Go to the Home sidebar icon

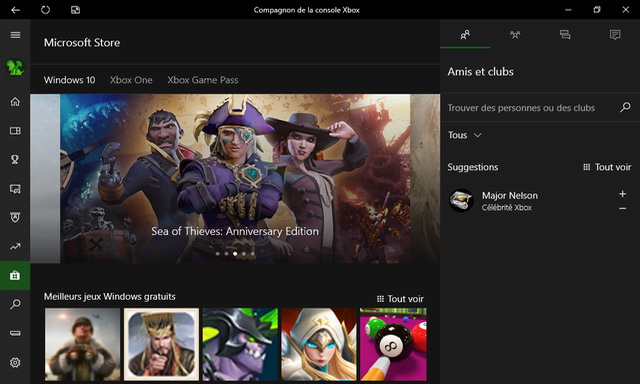pyautogui.click(x=15, y=102)
